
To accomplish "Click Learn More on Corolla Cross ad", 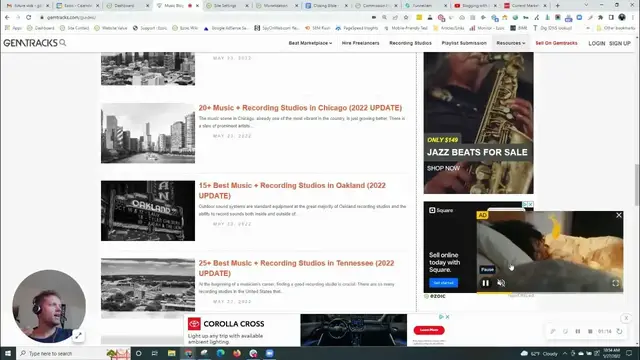I will coord(429,330).
